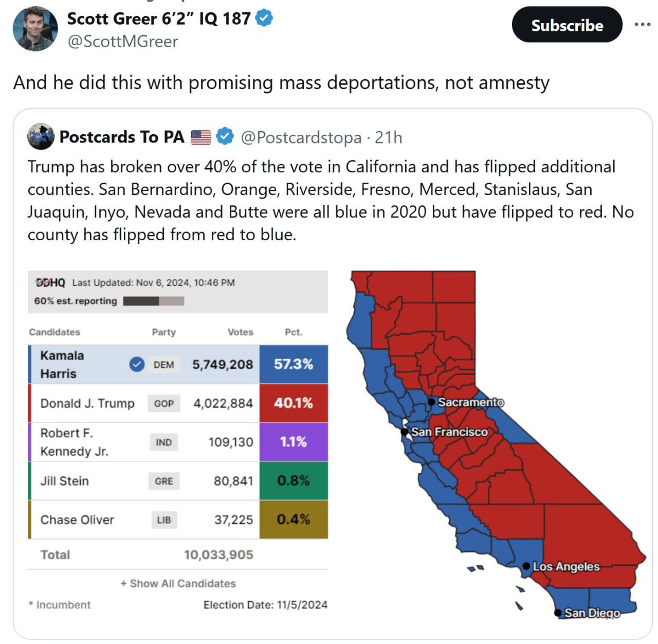Click the 21h timestamp of quoted post
This screenshot has width=658, height=644.
tap(388, 137)
